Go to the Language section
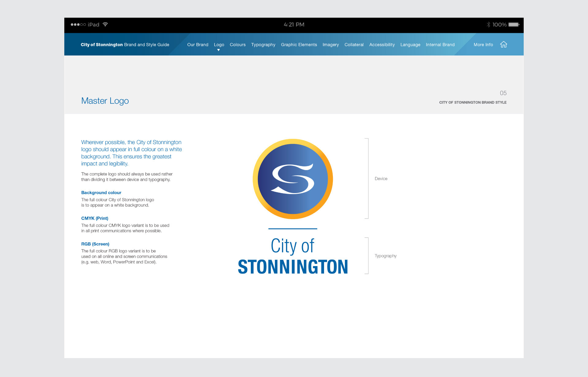This screenshot has height=377, width=588. tap(410, 45)
